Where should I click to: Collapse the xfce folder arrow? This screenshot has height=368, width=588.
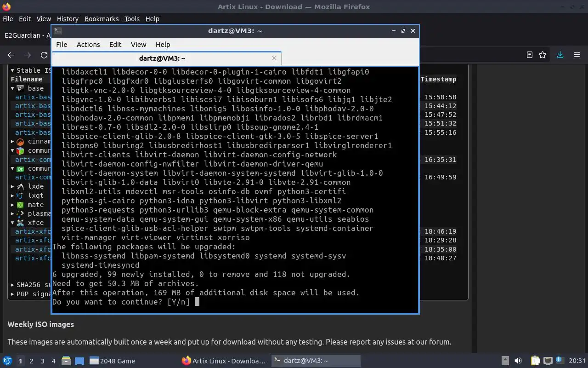tap(13, 223)
